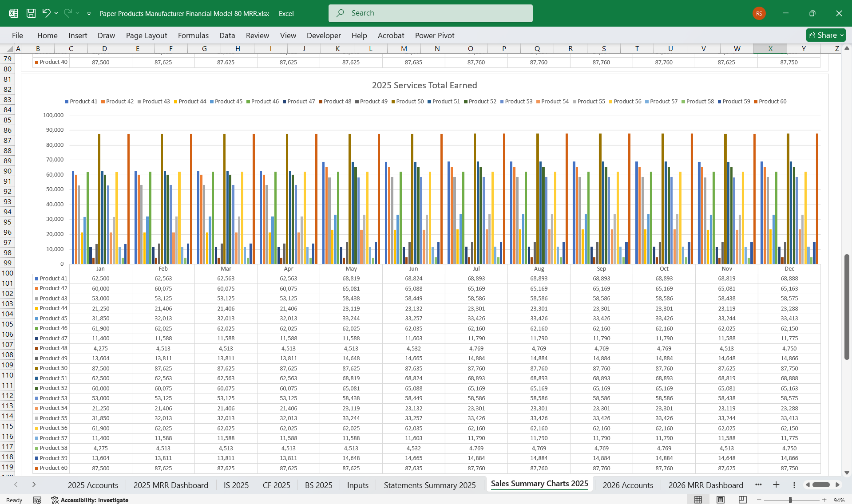Click the Excel application icon
The height and width of the screenshot is (504, 852).
click(13, 13)
